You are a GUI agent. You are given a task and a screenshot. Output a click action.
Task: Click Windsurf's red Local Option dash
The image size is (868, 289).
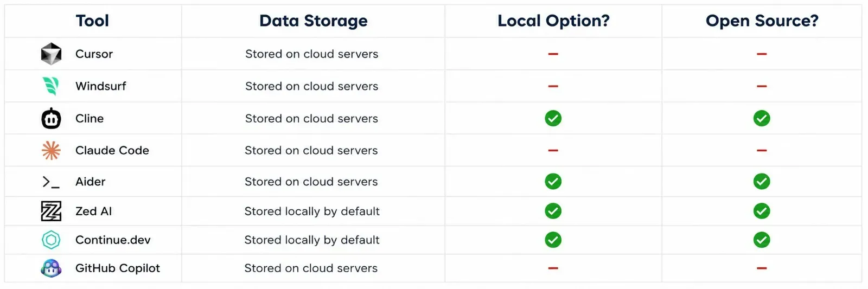pyautogui.click(x=553, y=86)
